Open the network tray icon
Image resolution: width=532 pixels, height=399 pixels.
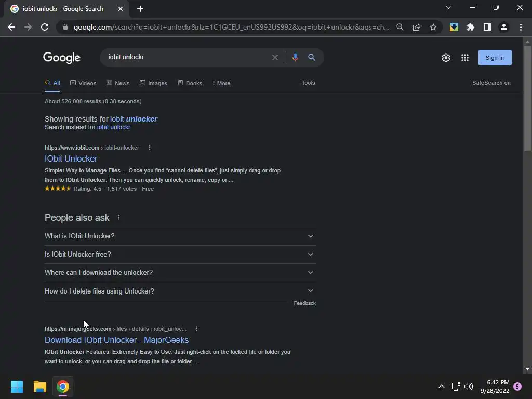(456, 387)
